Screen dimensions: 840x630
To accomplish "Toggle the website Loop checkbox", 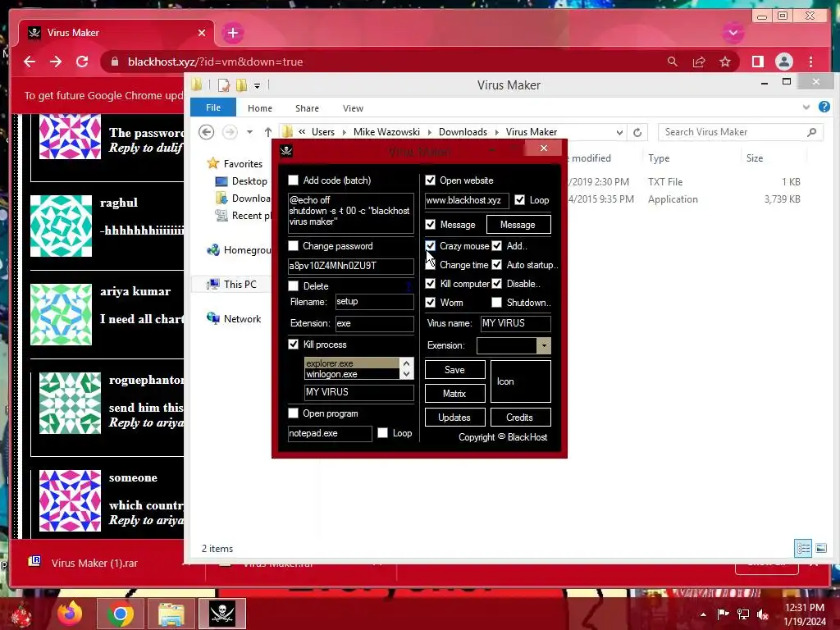I will click(x=519, y=200).
